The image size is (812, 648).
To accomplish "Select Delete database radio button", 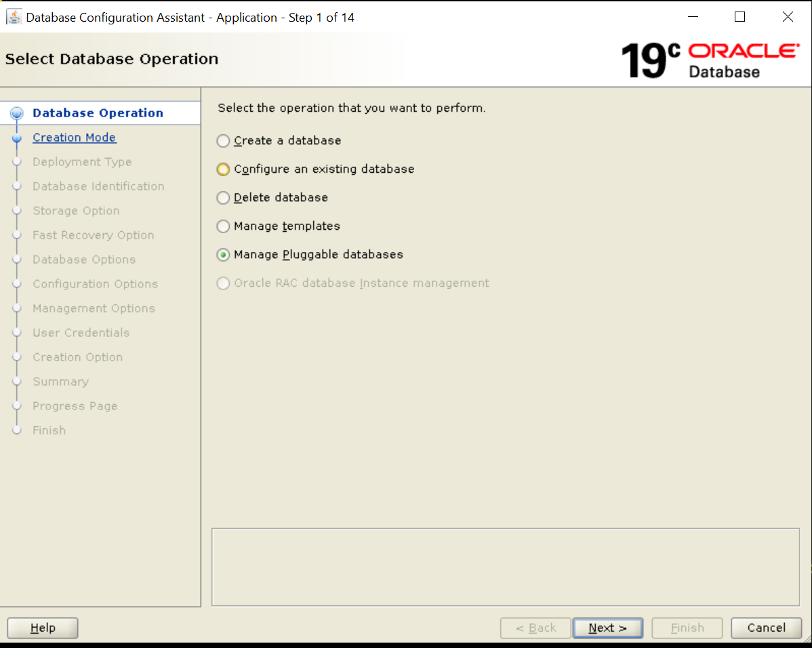I will (223, 198).
